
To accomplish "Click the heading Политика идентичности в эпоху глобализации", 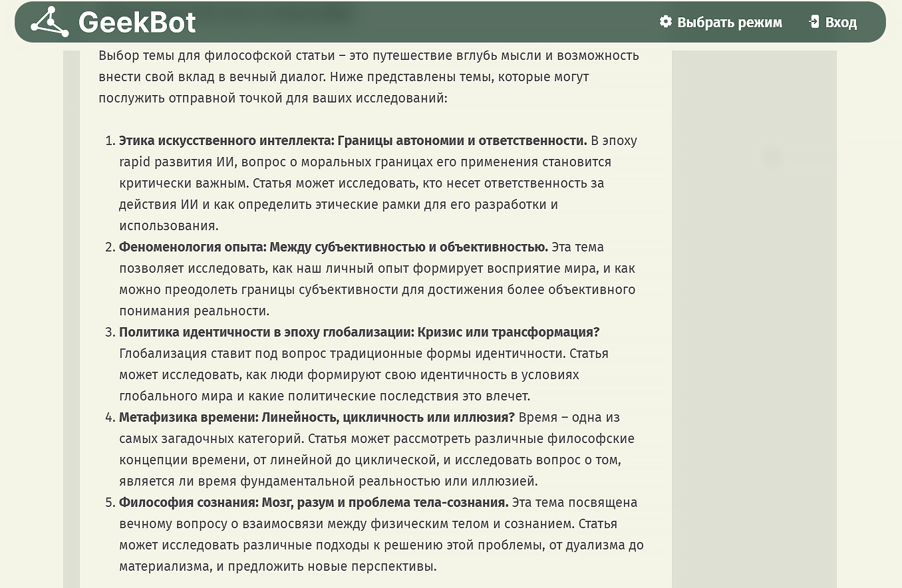I will click(359, 333).
